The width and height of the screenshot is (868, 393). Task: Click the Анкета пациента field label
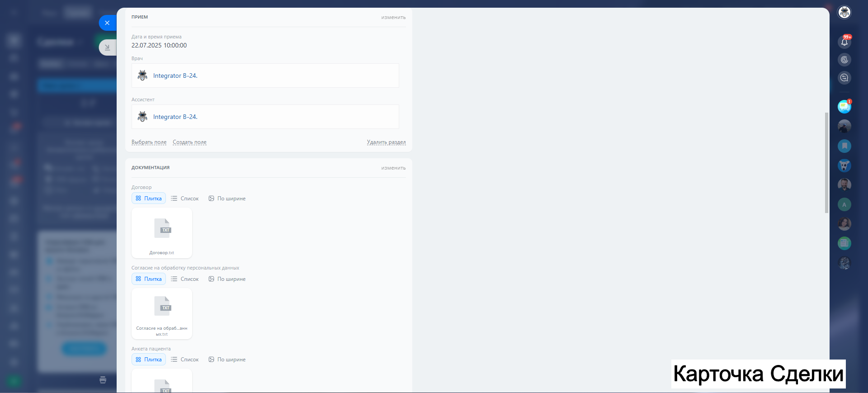pyautogui.click(x=151, y=349)
